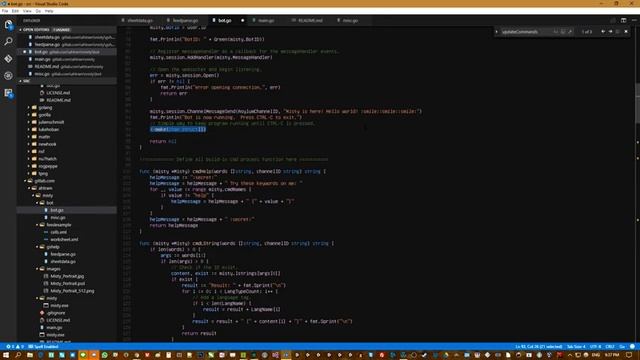Open the editor more actions menu
Screen dimensions: 640x360
point(634,20)
